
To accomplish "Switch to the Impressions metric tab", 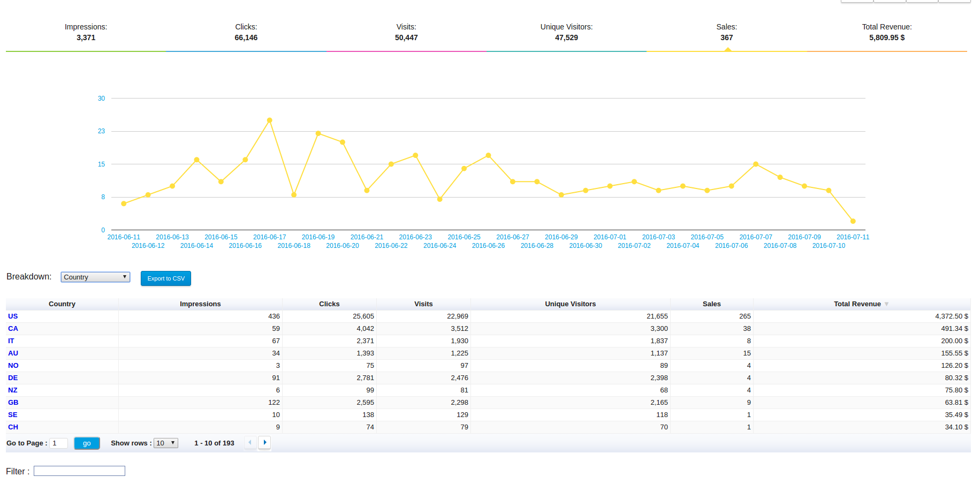I will [86, 32].
